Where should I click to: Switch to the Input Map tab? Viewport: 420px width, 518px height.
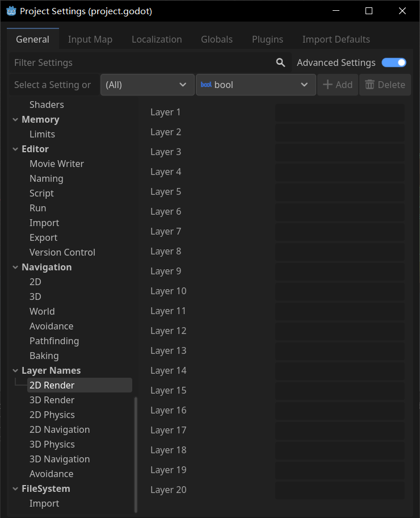coord(90,39)
